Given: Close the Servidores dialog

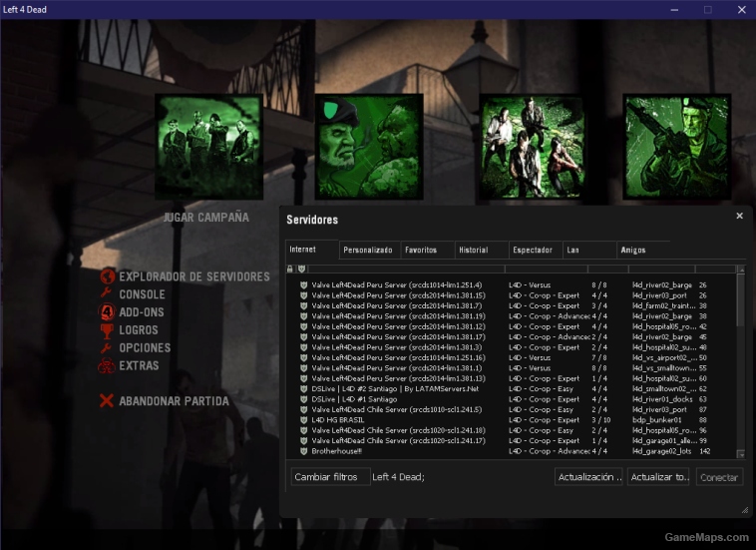Looking at the screenshot, I should tap(740, 216).
